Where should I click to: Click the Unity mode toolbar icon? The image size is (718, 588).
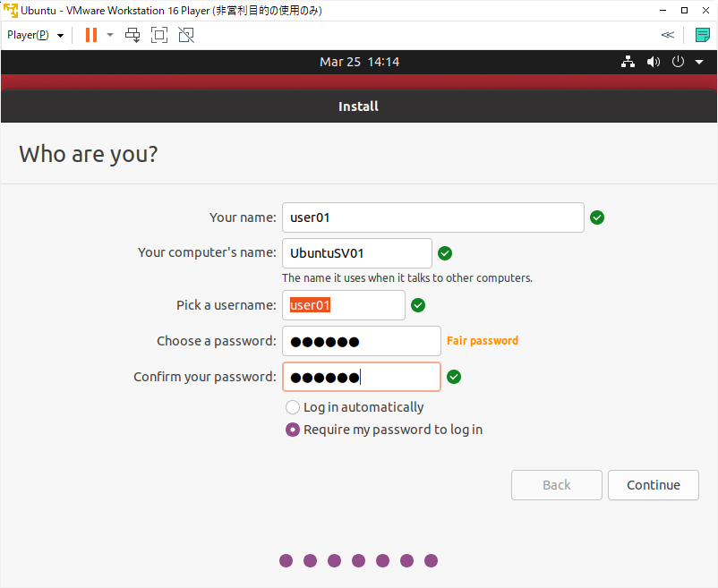tap(185, 35)
